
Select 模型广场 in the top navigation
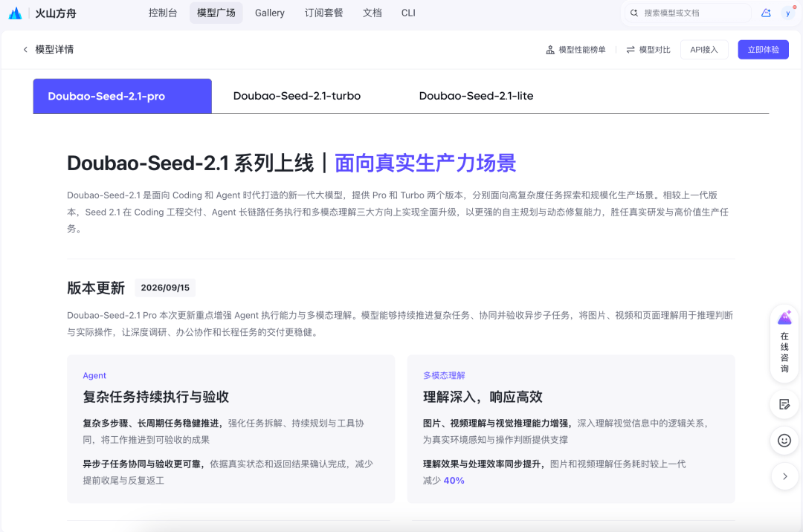click(216, 13)
